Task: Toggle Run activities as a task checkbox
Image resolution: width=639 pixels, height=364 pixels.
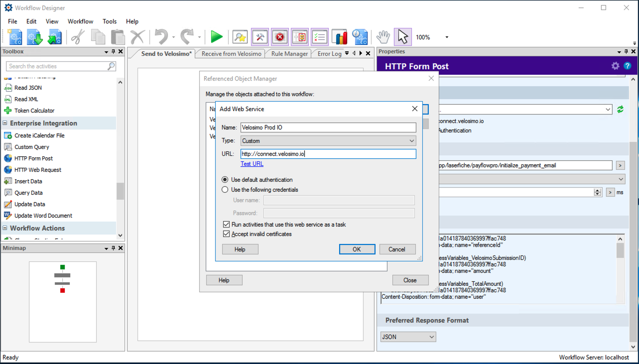Action: [x=227, y=225]
